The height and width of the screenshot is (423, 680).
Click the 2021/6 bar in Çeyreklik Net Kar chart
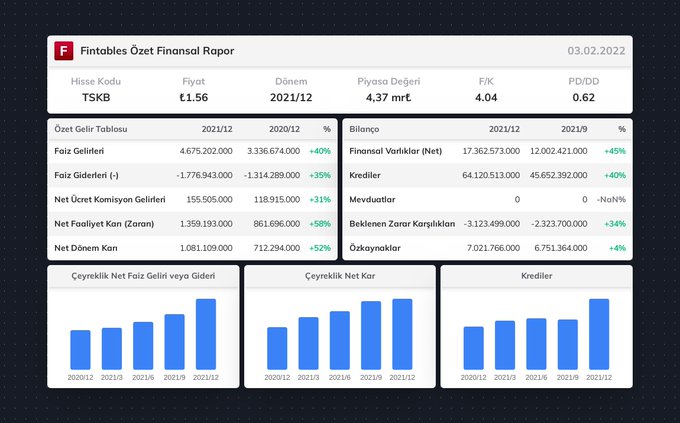click(x=340, y=340)
